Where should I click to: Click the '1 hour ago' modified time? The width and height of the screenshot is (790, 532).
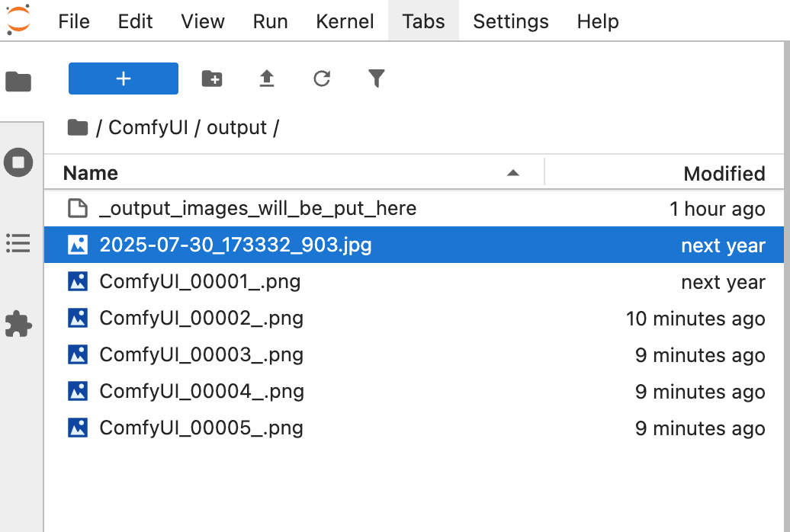click(x=717, y=209)
